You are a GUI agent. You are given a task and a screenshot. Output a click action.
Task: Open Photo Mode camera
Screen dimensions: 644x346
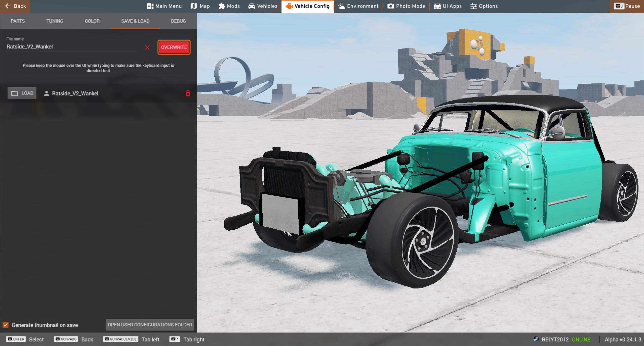tap(406, 6)
